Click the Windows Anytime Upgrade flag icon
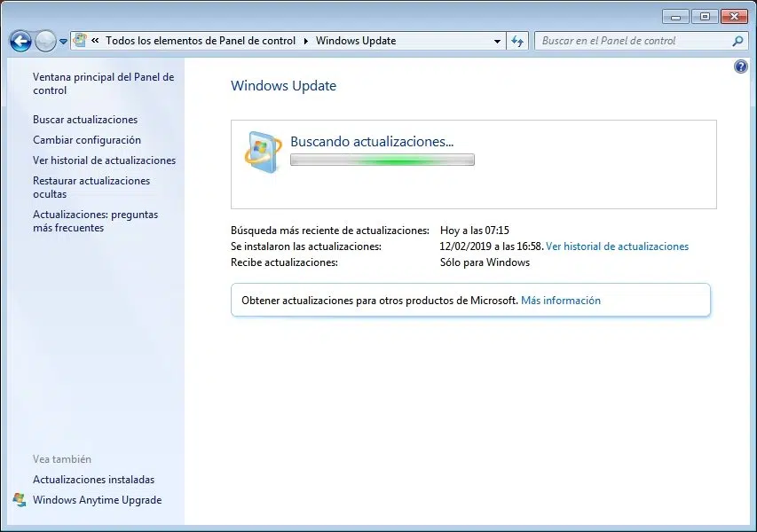The height and width of the screenshot is (532, 757). tap(20, 500)
